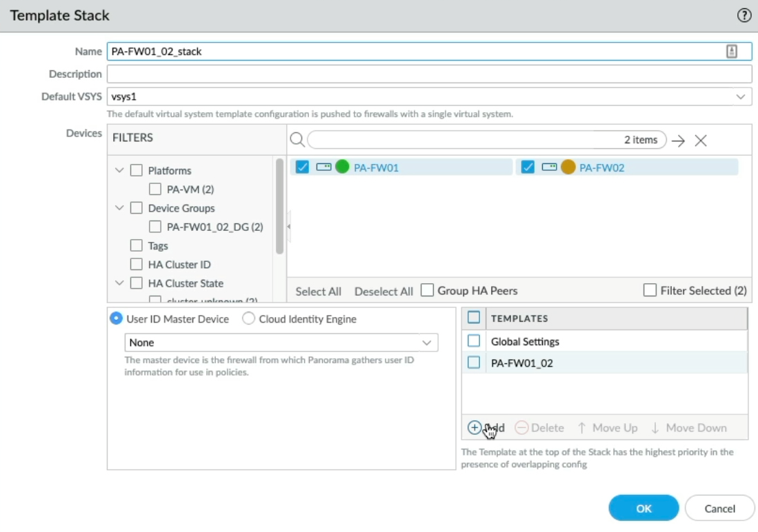This screenshot has width=758, height=532.
Task: Check the PA-FW01_02_DG (2) filter checkbox
Action: click(154, 227)
